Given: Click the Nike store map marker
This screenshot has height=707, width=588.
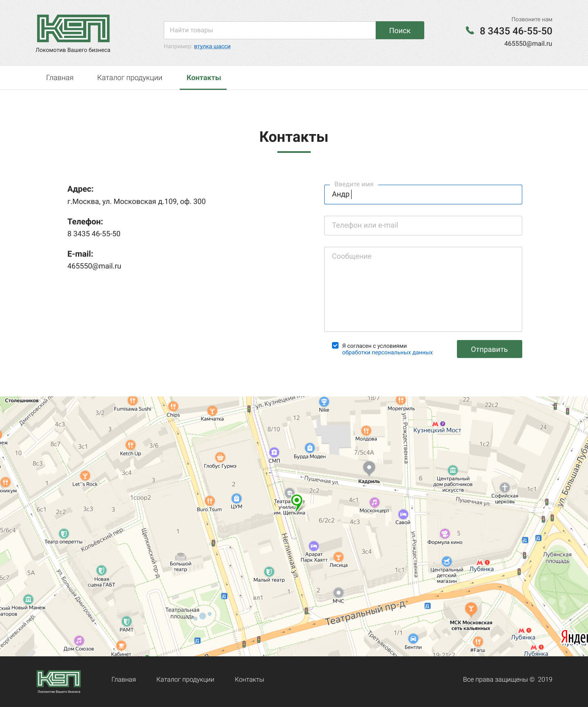Looking at the screenshot, I should pos(324,401).
